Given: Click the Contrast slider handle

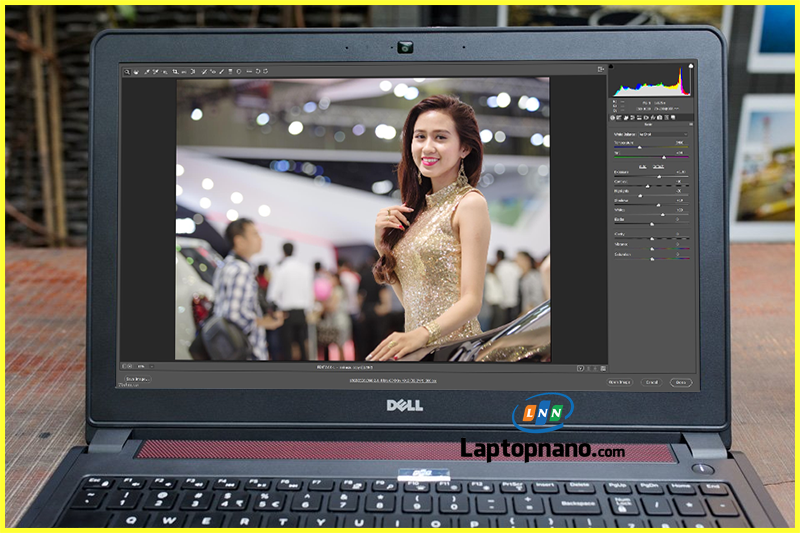Looking at the screenshot, I should tap(647, 186).
